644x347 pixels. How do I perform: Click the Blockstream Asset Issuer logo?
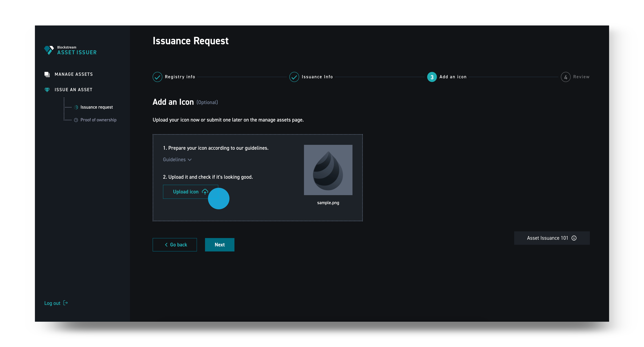70,50
